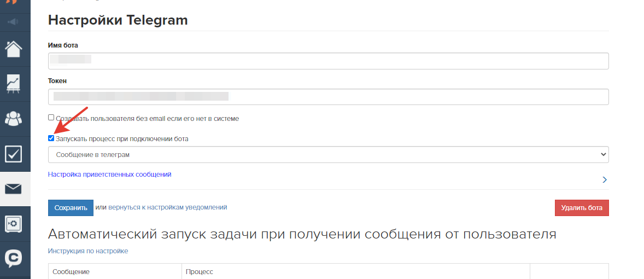
Task: Enable creating user without email checkbox
Action: click(51, 118)
